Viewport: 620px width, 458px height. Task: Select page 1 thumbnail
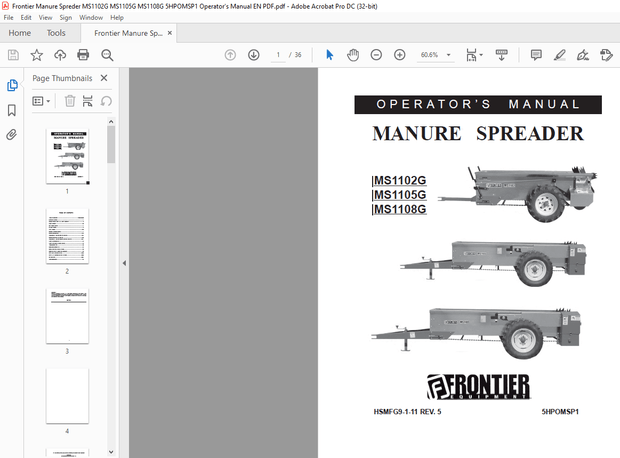coord(67,156)
